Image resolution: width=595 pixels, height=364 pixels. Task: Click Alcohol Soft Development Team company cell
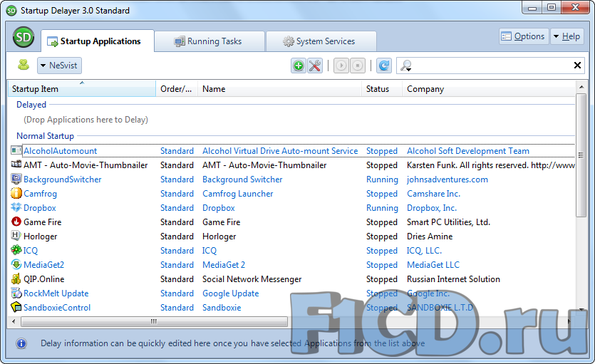click(x=468, y=151)
